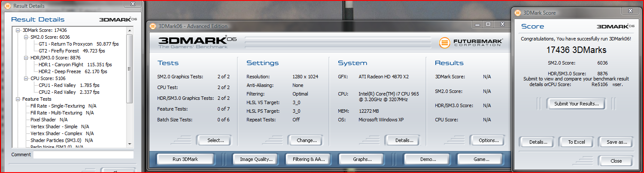
Task: Export results with To Excel button
Action: tap(576, 142)
